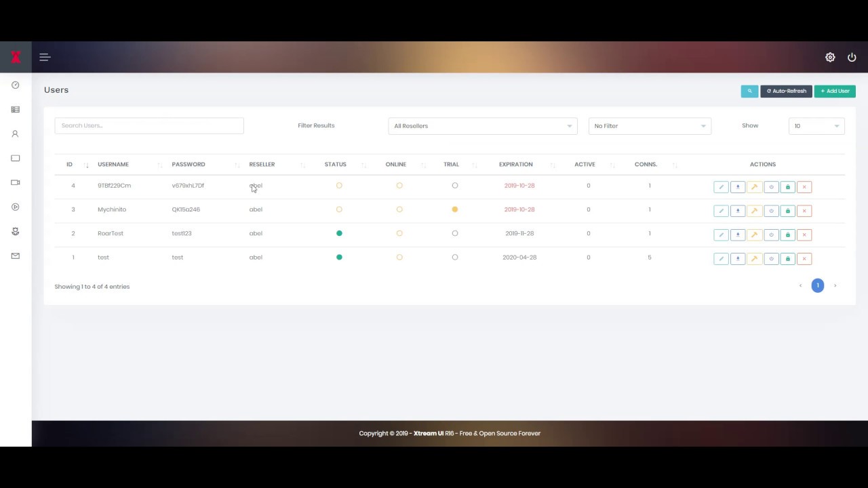The height and width of the screenshot is (488, 868).
Task: Download playlist for user 9TBf229Cm
Action: point(738,187)
